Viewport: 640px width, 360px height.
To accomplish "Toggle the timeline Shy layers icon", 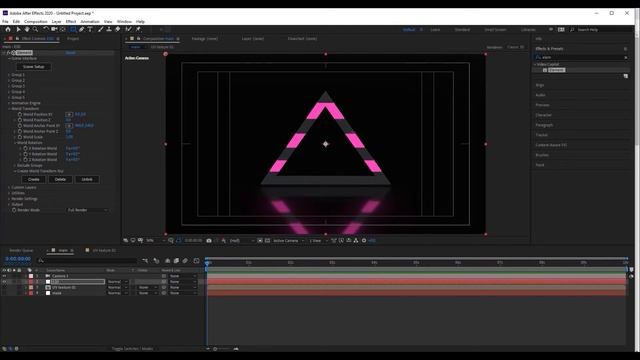I will point(167,260).
